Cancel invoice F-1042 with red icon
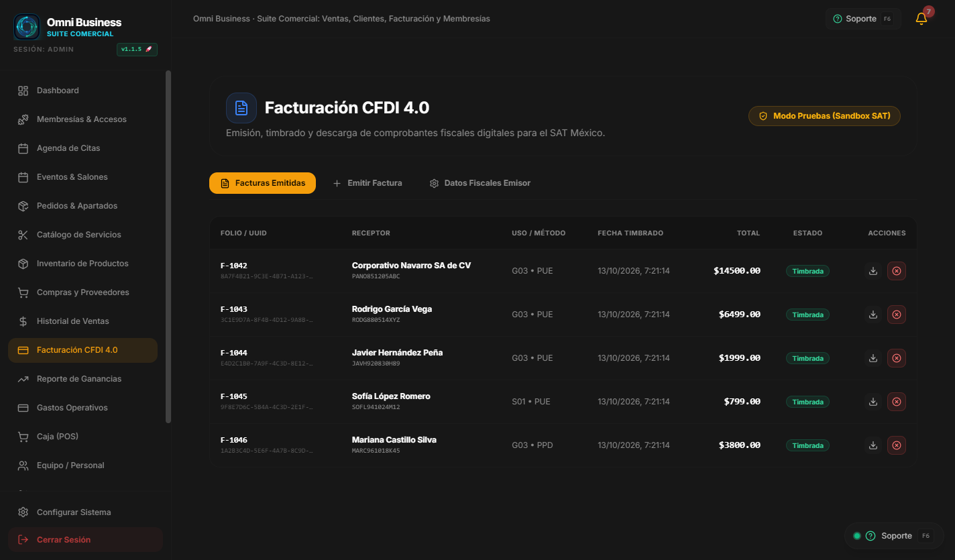955x560 pixels. [x=897, y=271]
